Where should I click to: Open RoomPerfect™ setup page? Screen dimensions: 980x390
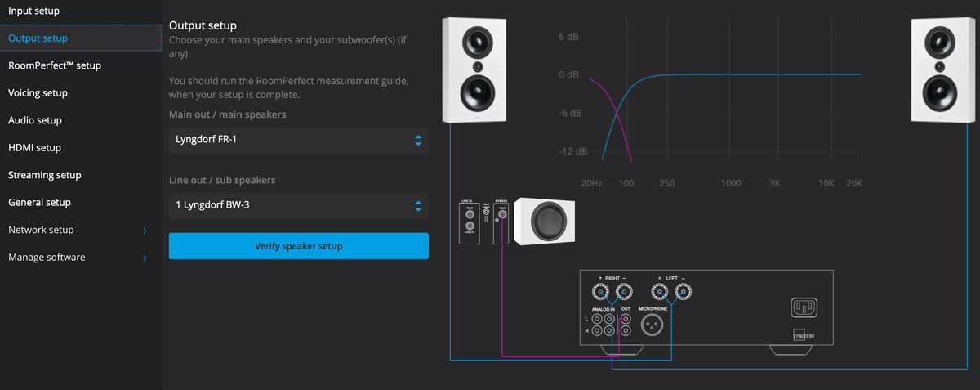point(55,65)
